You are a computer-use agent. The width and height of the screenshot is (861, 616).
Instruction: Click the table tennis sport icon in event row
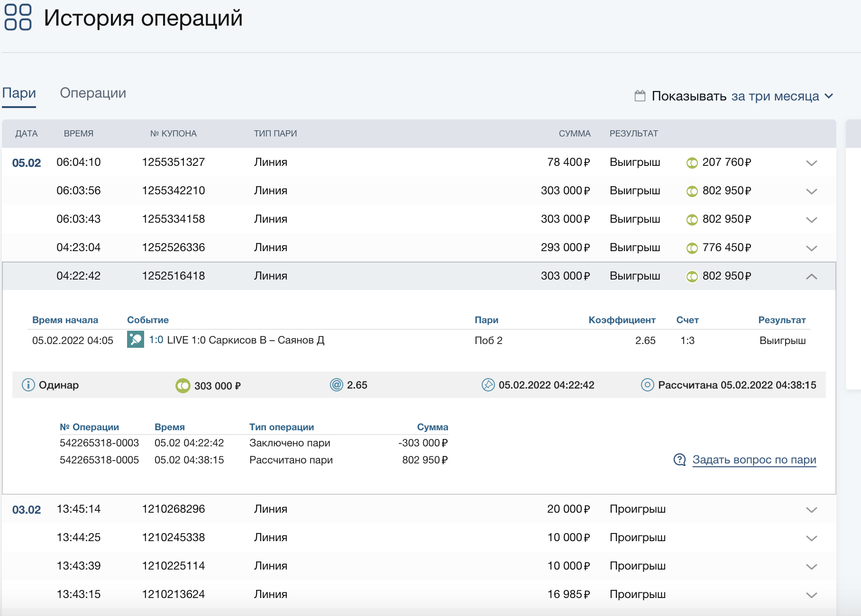coord(135,340)
